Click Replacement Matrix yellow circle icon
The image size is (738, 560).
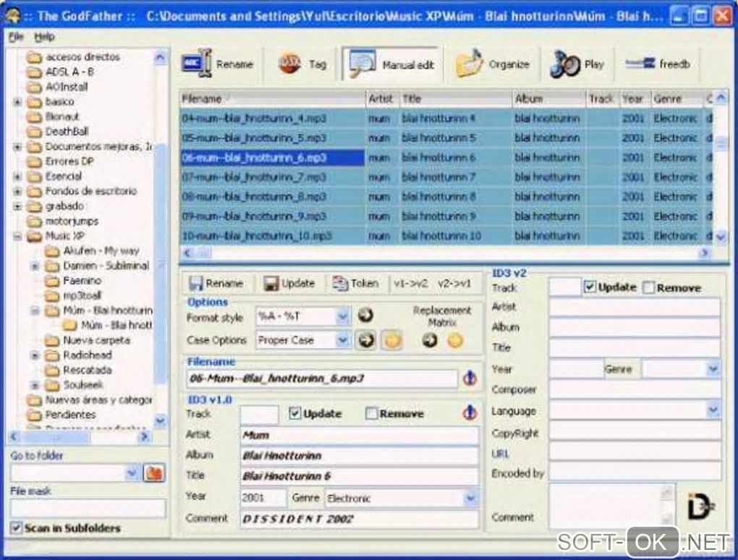[454, 340]
